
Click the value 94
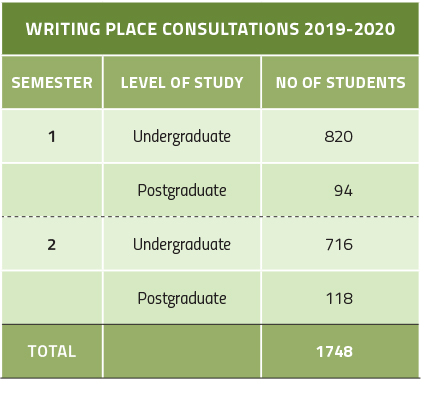343,191
